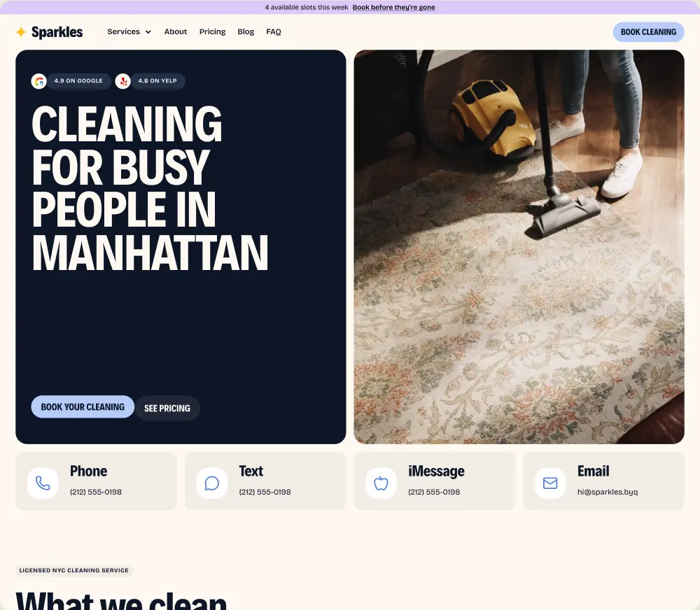Click the Email envelope icon
The height and width of the screenshot is (610, 700).
pos(550,483)
